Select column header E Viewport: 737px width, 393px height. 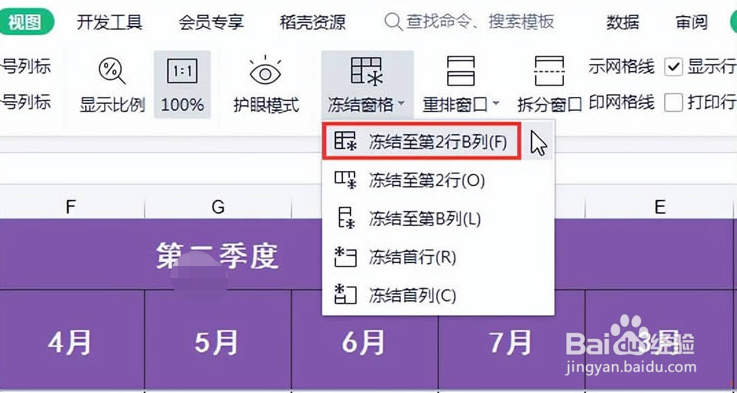click(x=660, y=207)
